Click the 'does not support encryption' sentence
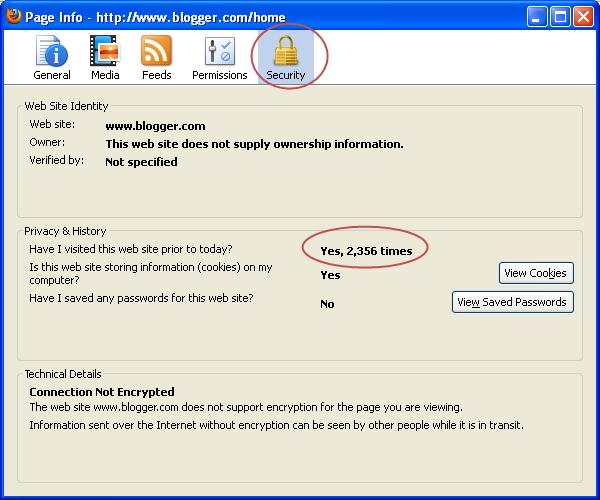The width and height of the screenshot is (600, 500). coord(246,407)
